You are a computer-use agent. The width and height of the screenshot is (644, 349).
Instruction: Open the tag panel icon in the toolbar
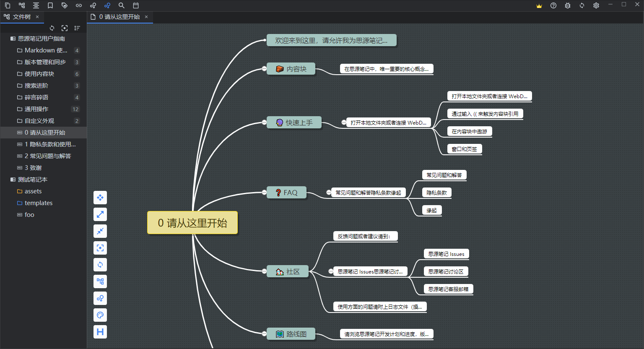65,5
